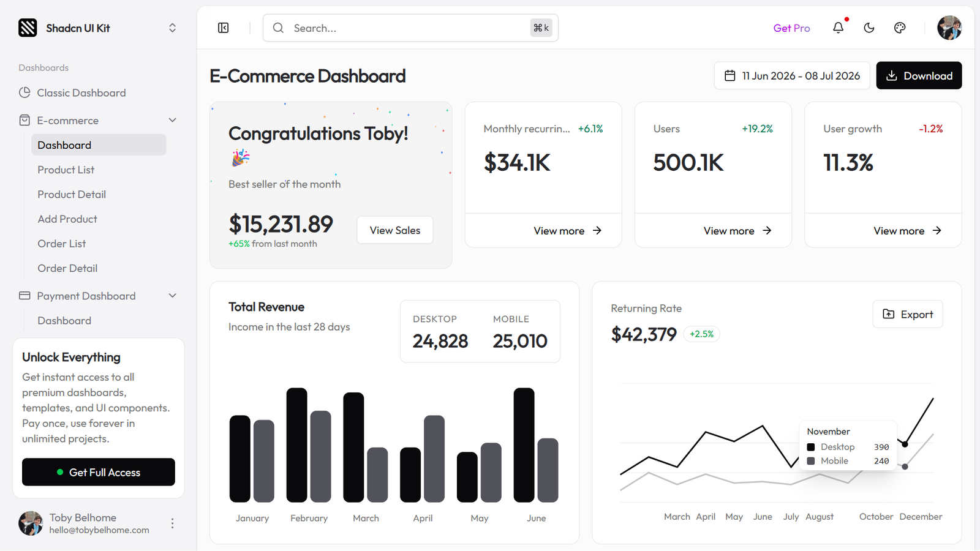The height and width of the screenshot is (551, 980).
Task: Open notifications bell icon
Action: [839, 28]
